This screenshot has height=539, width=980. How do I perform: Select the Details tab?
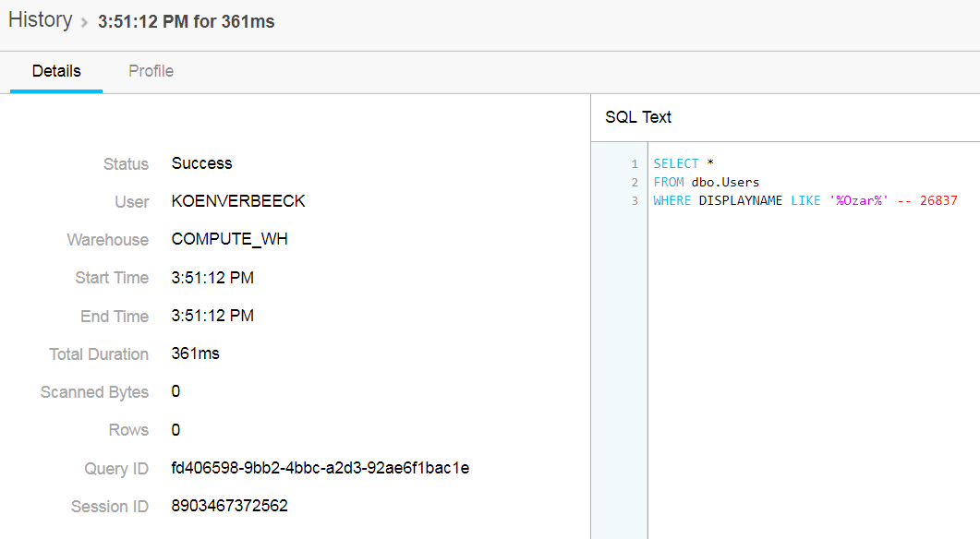point(56,70)
